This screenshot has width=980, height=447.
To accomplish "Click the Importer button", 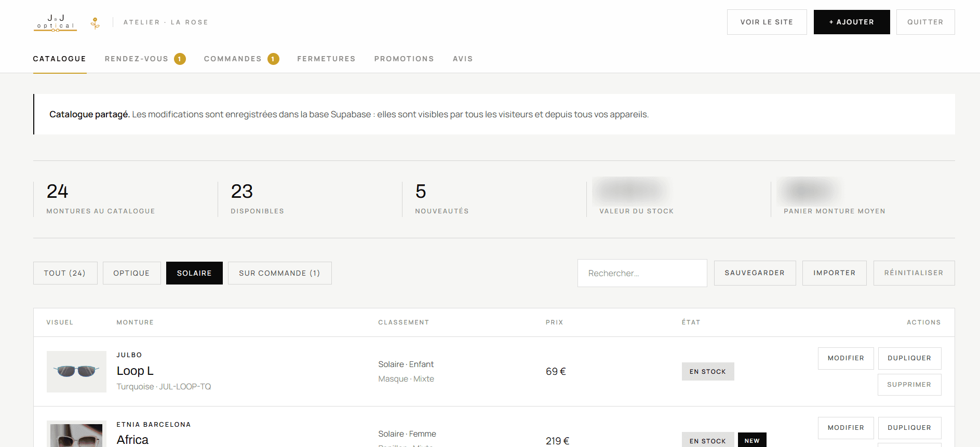I will [834, 273].
